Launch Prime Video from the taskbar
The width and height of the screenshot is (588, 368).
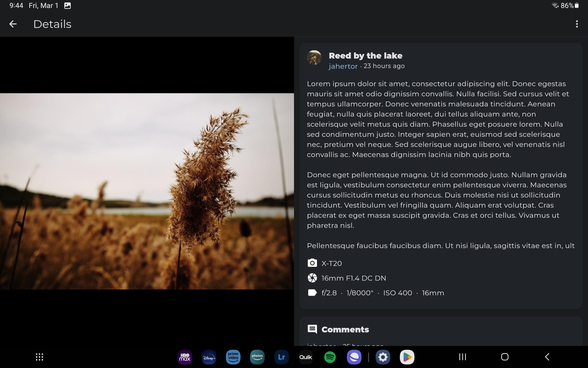point(233,357)
